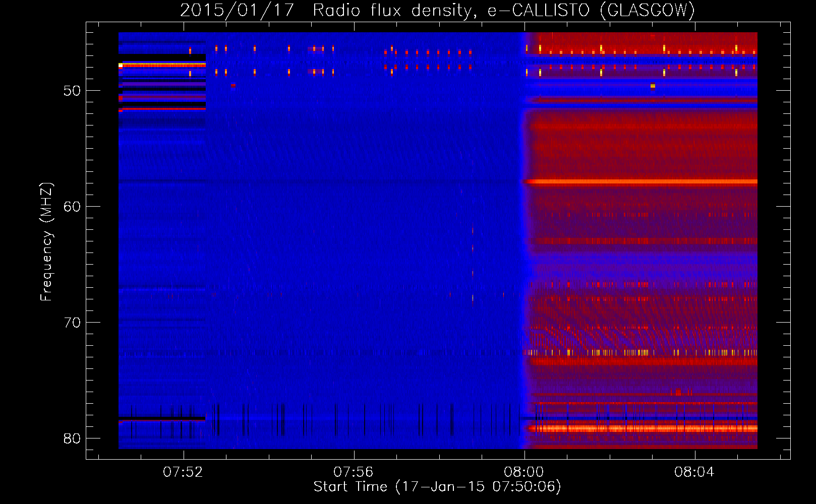Click the "70" frequency tick label

(x=72, y=323)
